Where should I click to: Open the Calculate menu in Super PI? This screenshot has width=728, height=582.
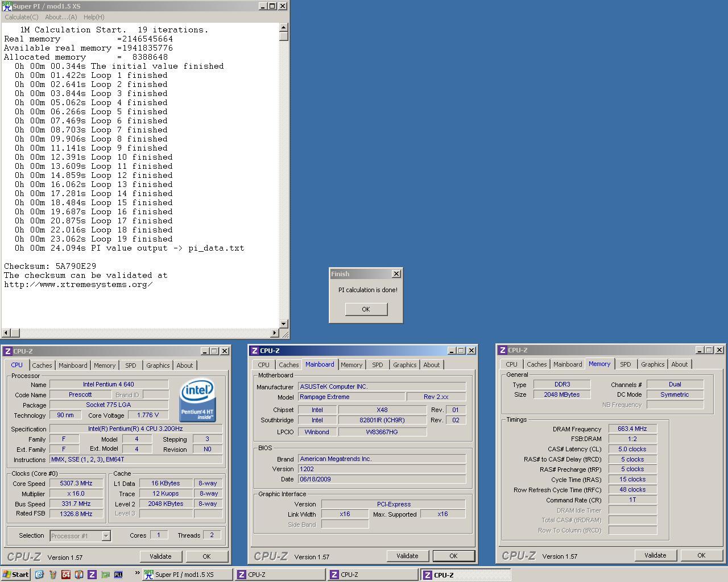[22, 17]
